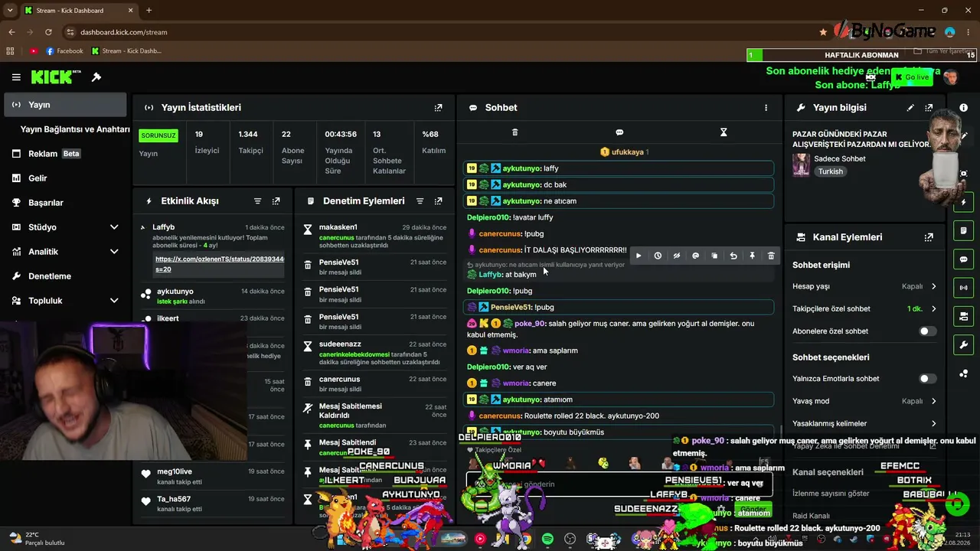Viewport: 980px width, 551px height.
Task: Open Denetleme in the sidebar
Action: point(64,276)
